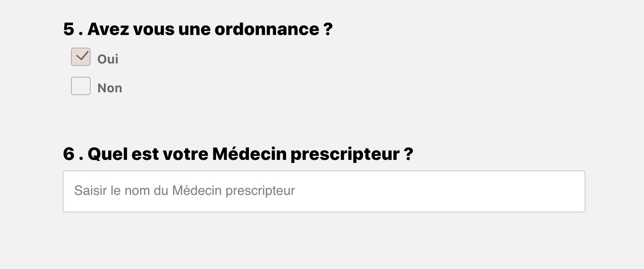Click question number 6
The height and width of the screenshot is (269, 644).
coord(69,154)
